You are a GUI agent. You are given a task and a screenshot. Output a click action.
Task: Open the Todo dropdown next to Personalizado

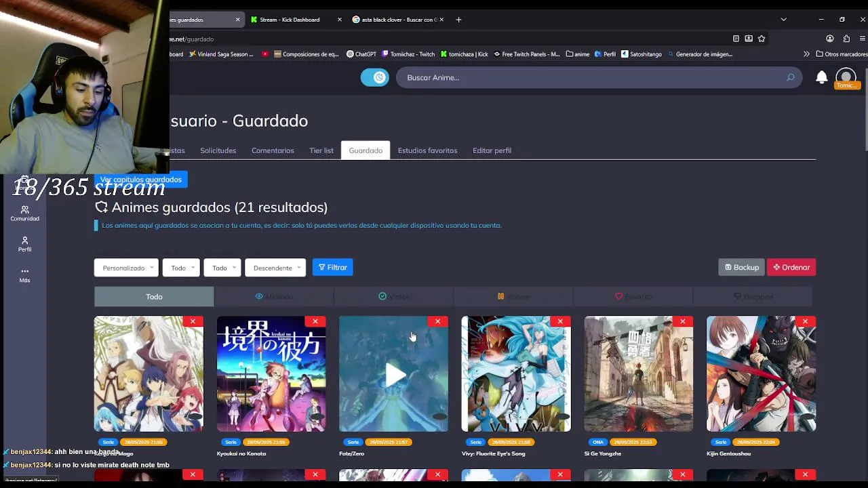click(181, 268)
